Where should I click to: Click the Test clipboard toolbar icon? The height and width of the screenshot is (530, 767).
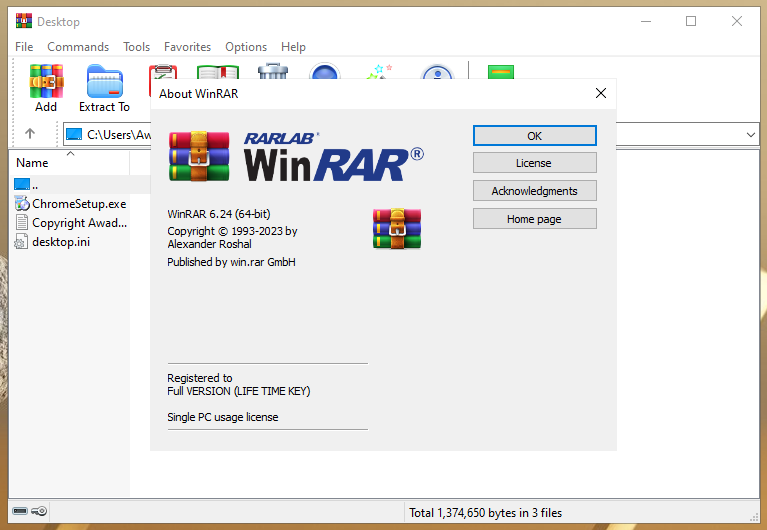163,71
